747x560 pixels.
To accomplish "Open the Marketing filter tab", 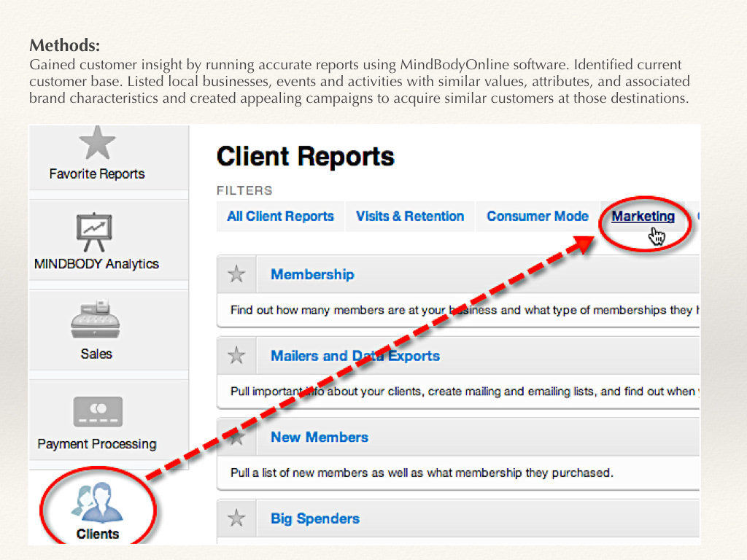I will (643, 216).
